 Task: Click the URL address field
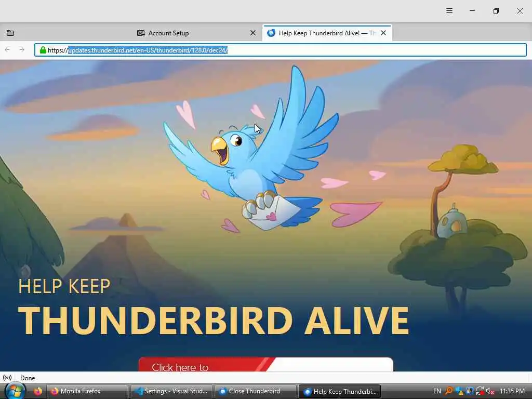[x=280, y=50]
